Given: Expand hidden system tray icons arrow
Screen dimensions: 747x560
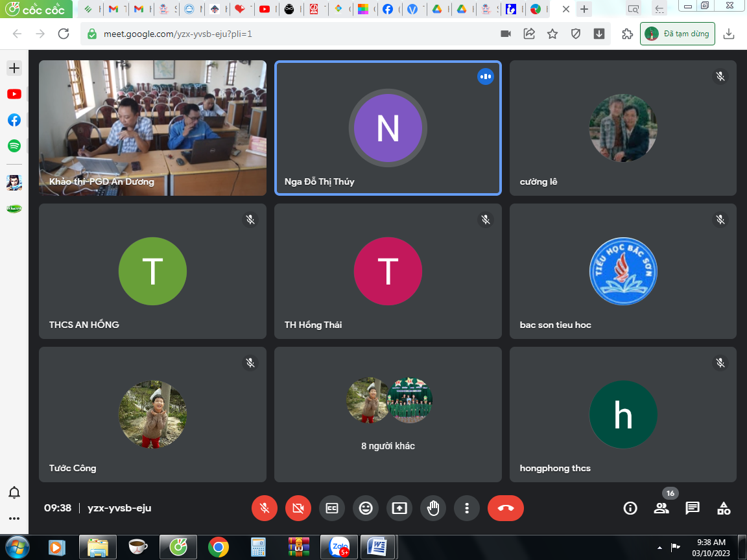Looking at the screenshot, I should tap(660, 547).
